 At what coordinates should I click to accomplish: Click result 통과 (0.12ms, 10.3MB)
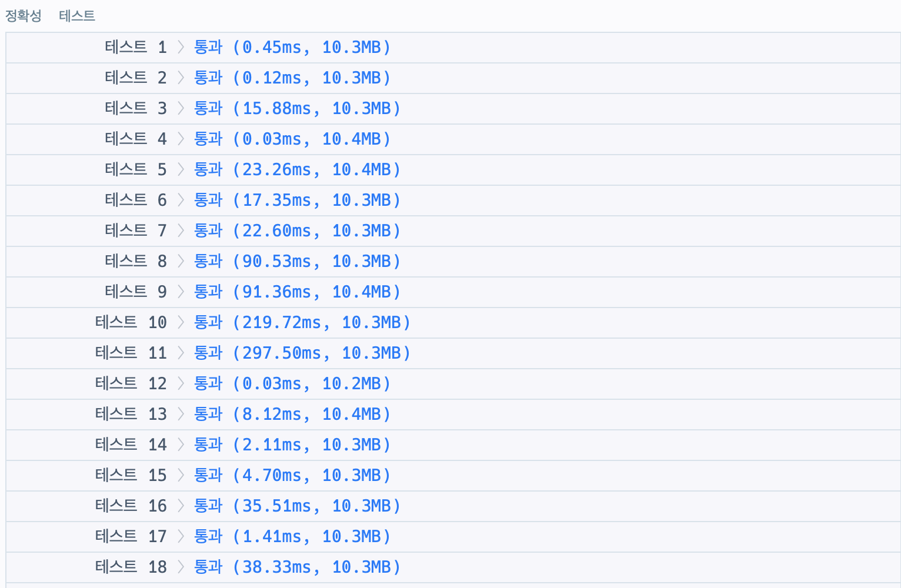(x=292, y=78)
